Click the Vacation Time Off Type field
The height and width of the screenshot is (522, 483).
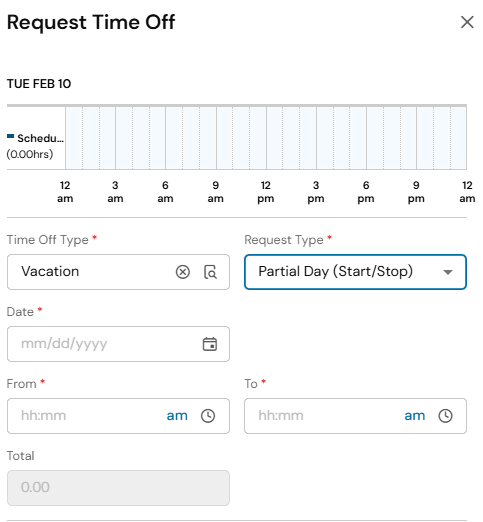click(x=118, y=272)
